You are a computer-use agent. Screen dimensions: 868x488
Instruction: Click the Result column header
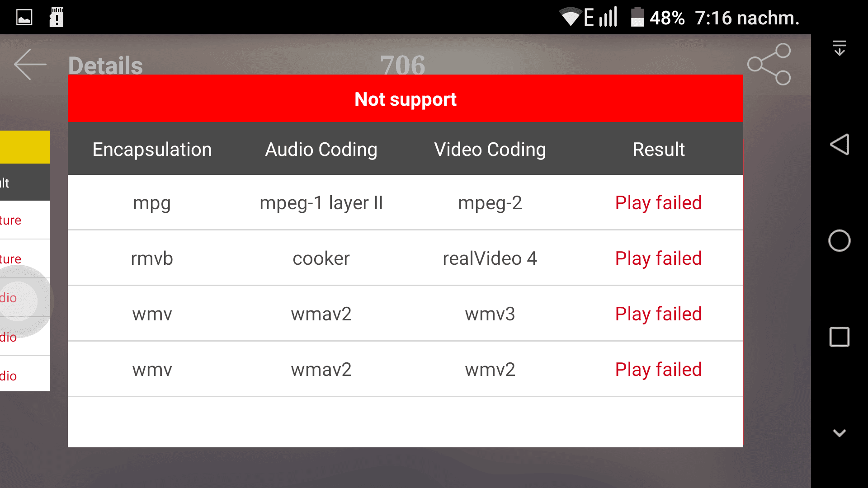659,149
